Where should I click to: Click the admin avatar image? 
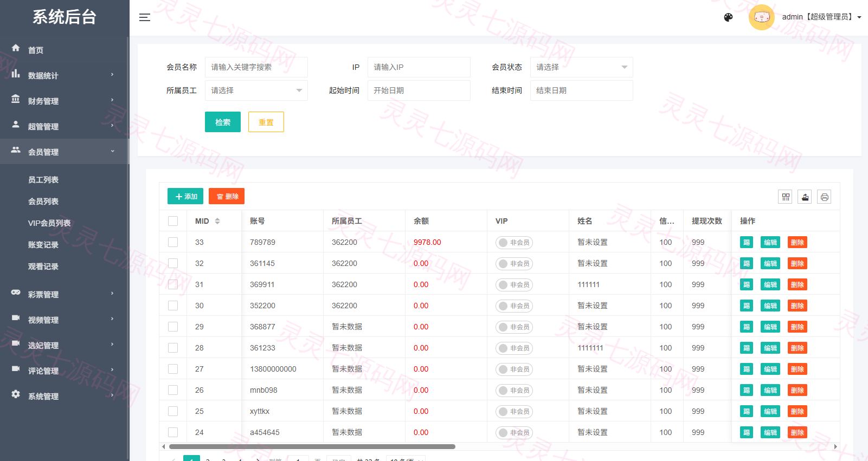click(x=761, y=17)
